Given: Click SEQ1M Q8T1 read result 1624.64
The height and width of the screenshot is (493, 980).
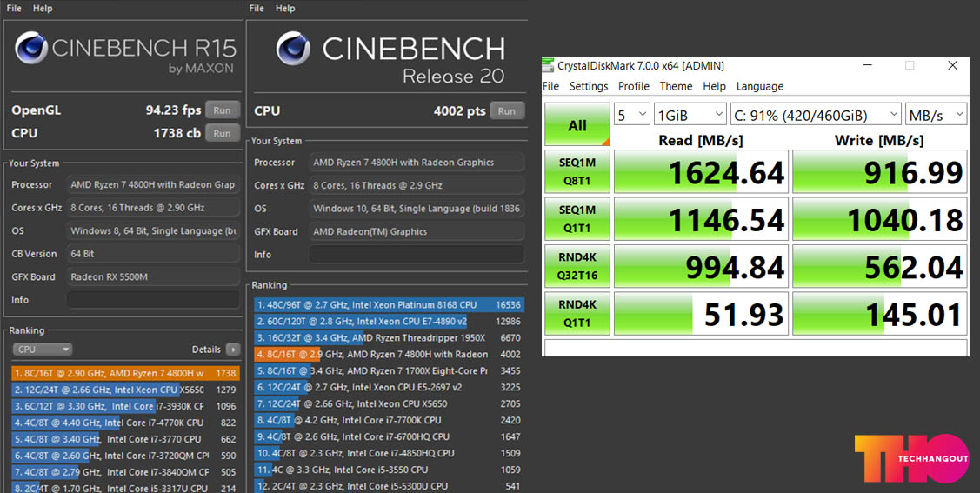Looking at the screenshot, I should click(x=701, y=172).
